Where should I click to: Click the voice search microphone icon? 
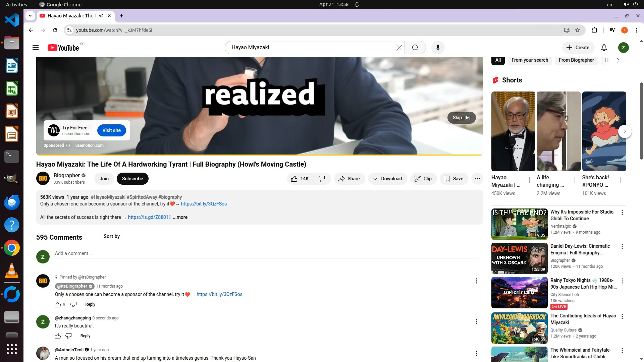click(x=438, y=48)
